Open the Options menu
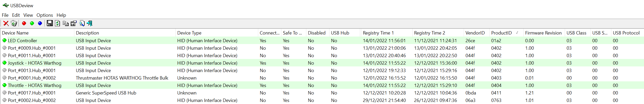Viewport: 644px width, 104px height. click(45, 15)
